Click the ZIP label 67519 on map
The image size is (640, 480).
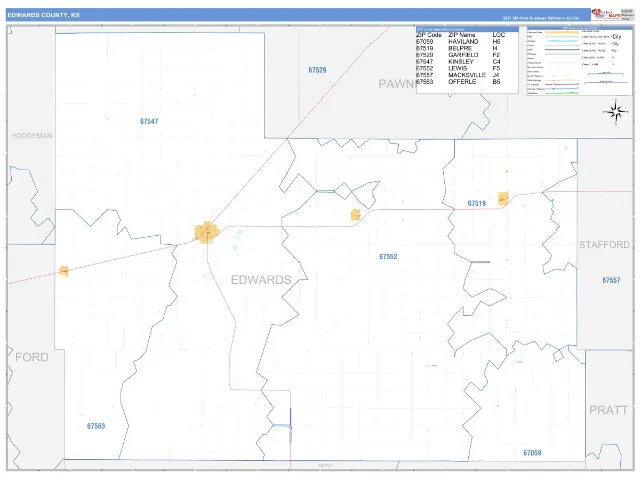pos(477,203)
